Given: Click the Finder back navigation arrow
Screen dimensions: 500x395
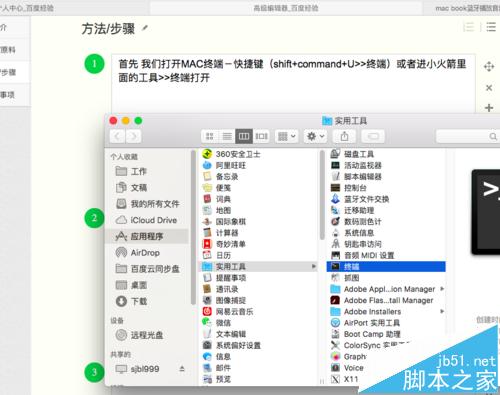Looking at the screenshot, I should click(x=117, y=136).
